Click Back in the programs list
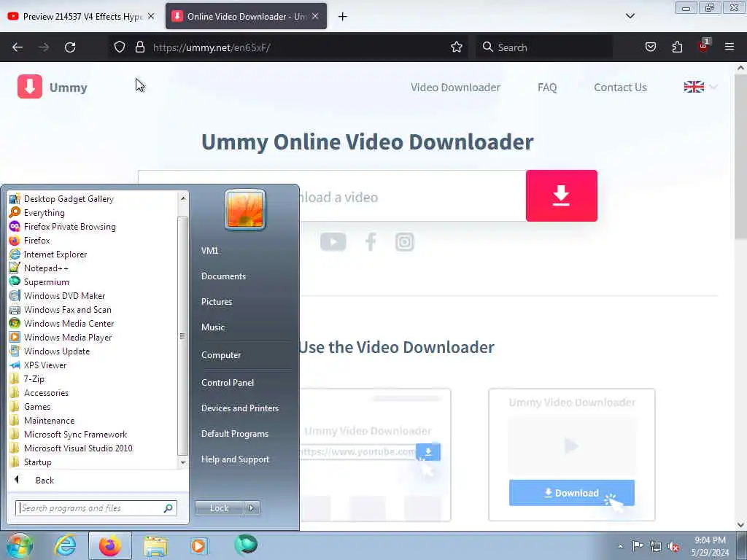The height and width of the screenshot is (560, 747). click(x=44, y=480)
